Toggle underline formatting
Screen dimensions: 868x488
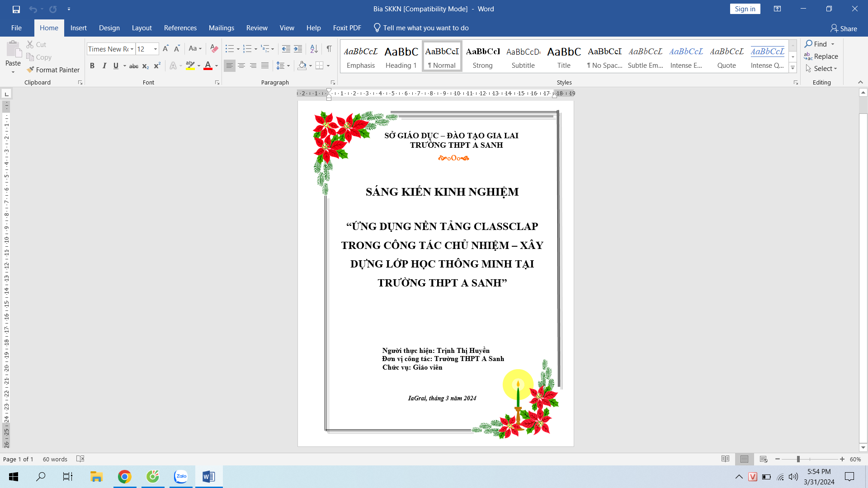point(116,66)
